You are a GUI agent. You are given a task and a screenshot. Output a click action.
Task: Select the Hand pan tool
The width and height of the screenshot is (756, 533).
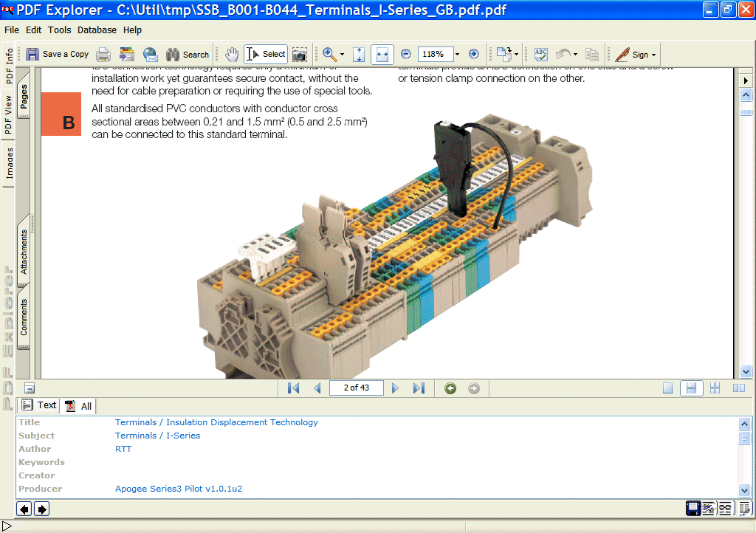coord(232,55)
